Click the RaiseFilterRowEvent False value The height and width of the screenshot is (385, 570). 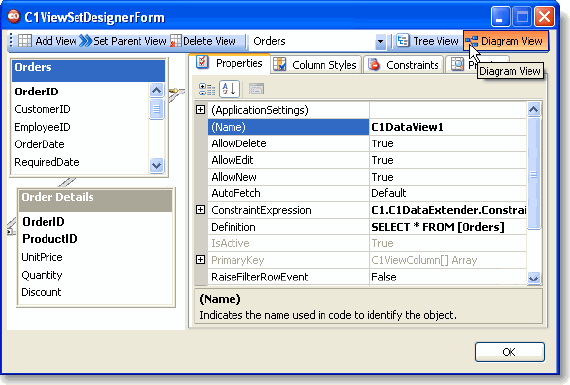[x=384, y=277]
